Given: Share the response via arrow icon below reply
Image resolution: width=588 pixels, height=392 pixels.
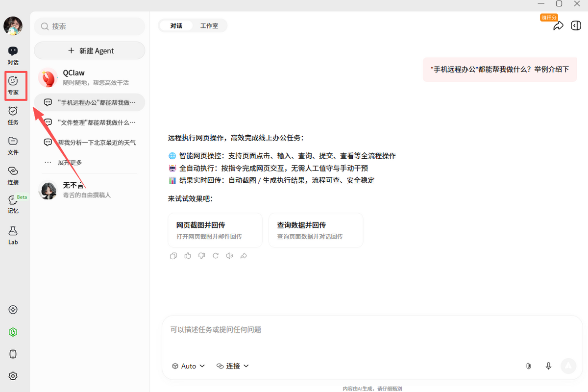Looking at the screenshot, I should coord(244,256).
